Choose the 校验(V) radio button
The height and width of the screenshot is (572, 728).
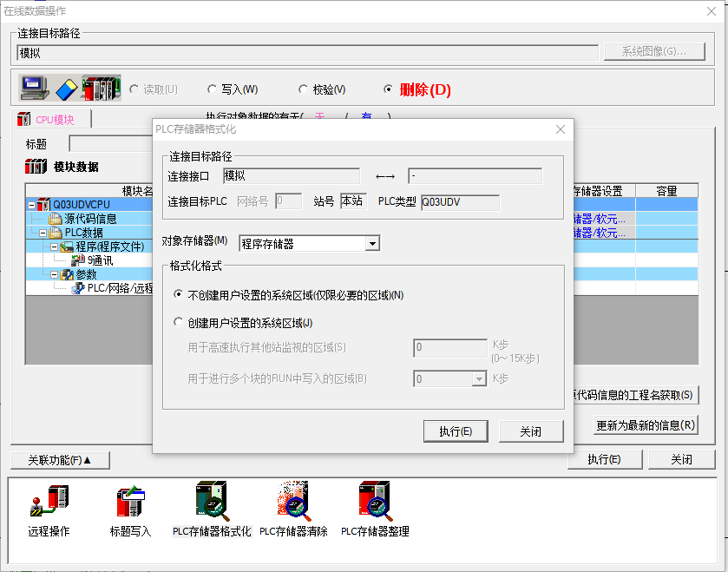(x=304, y=89)
